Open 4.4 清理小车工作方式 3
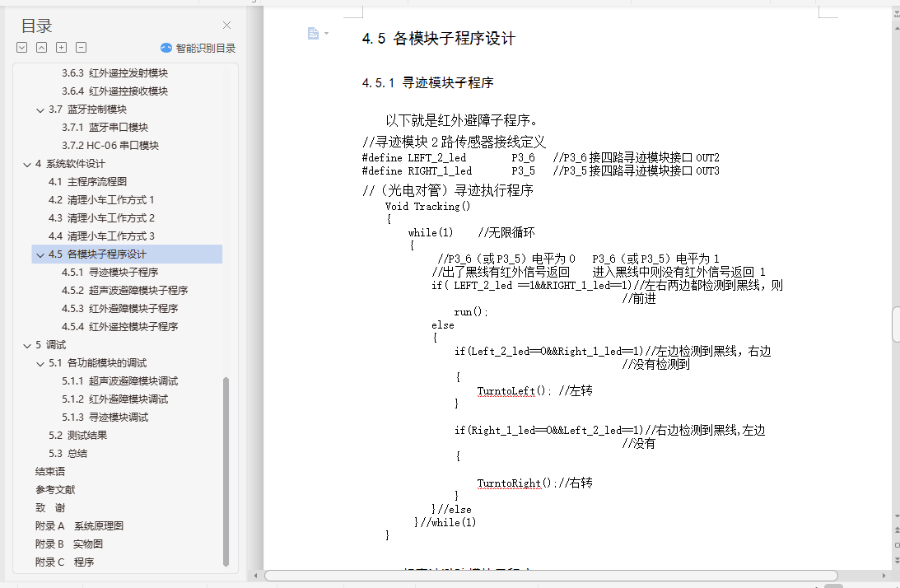Image resolution: width=900 pixels, height=588 pixels. pos(101,236)
